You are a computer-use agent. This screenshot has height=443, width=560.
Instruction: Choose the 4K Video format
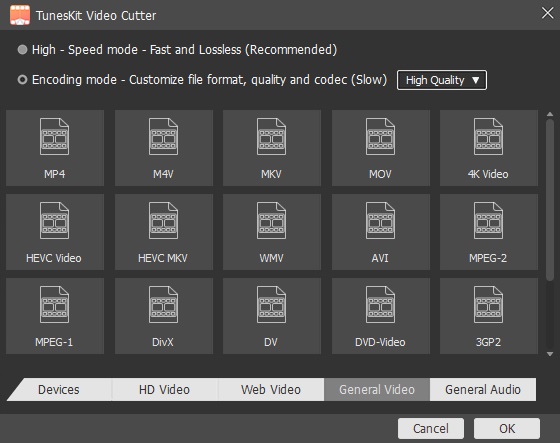tap(489, 148)
